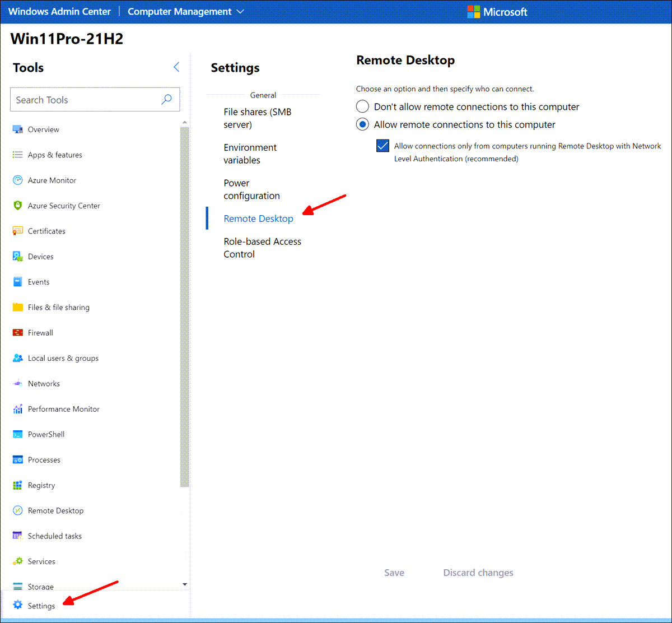The width and height of the screenshot is (672, 623).
Task: Open the Azure Security Center tool
Action: [x=63, y=206]
